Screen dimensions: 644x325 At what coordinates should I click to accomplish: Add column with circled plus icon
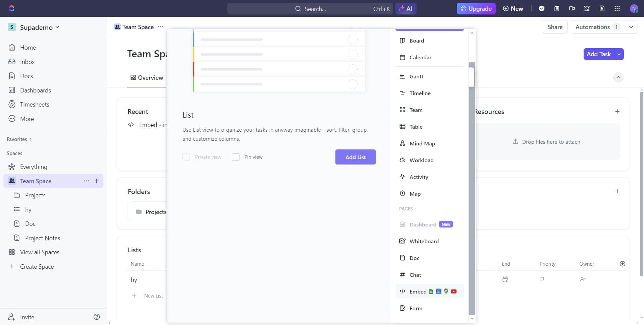pos(622,264)
